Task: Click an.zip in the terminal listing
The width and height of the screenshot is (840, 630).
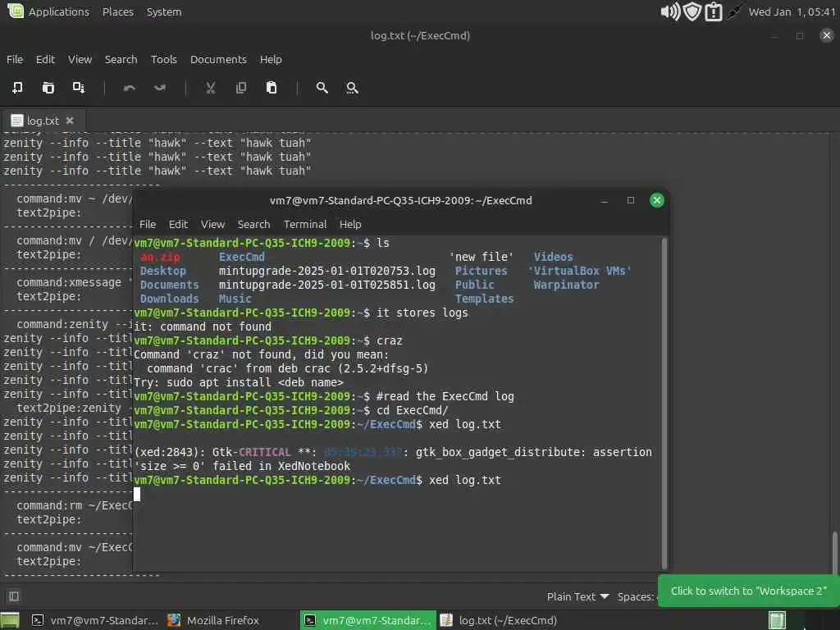Action: 160,257
